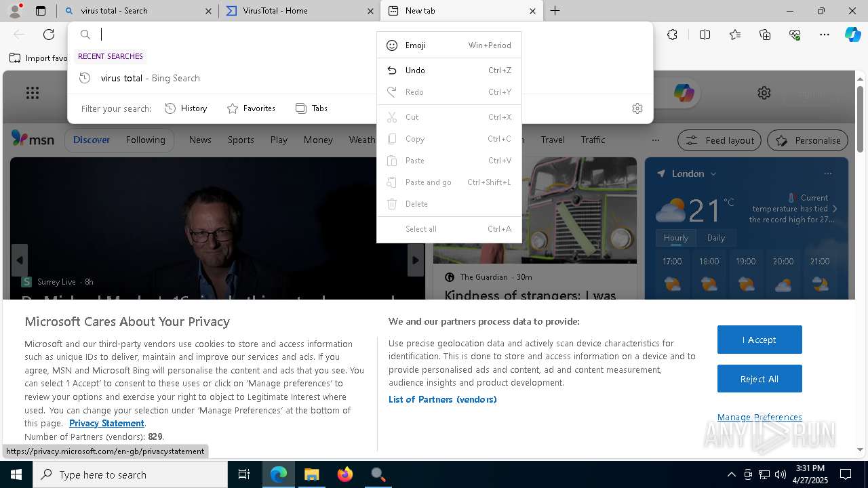Filter search by History
The width and height of the screenshot is (868, 488).
186,108
